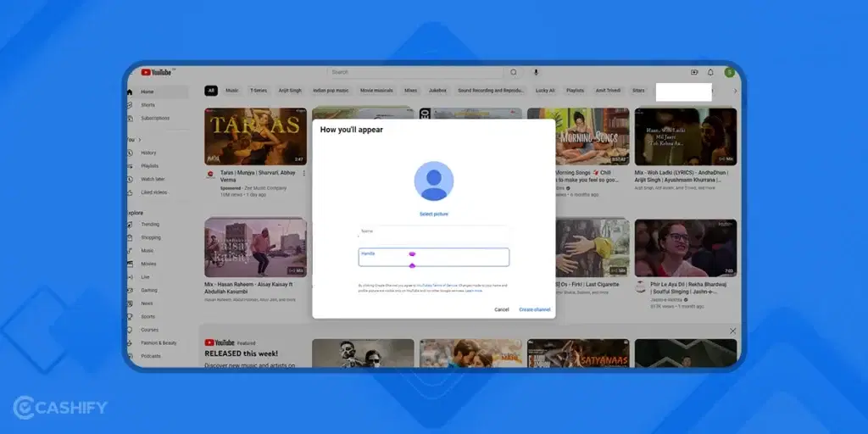This screenshot has height=434, width=868.
Task: Select the Arijit Singh filter chip
Action: click(x=290, y=91)
